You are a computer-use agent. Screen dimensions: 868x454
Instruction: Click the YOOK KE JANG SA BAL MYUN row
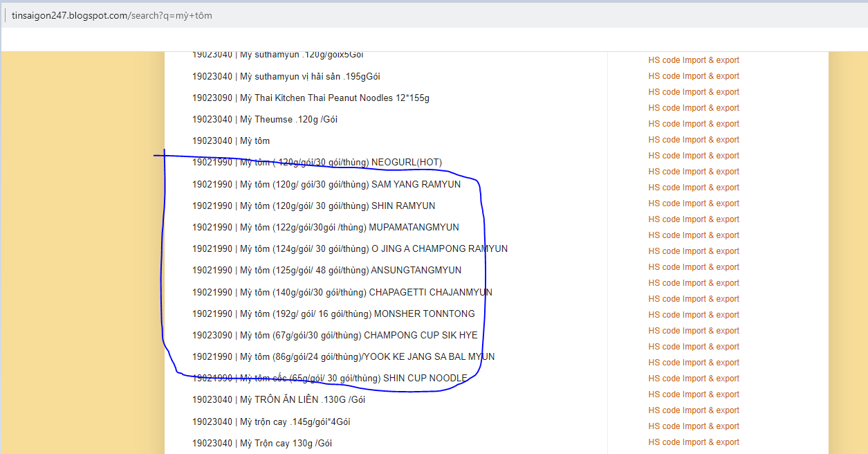344,356
